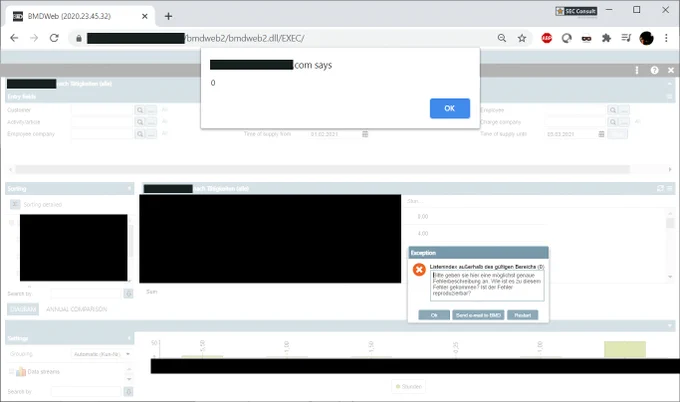Click the horizontal scrollbar left arrow
680x402 pixels.
11,170
